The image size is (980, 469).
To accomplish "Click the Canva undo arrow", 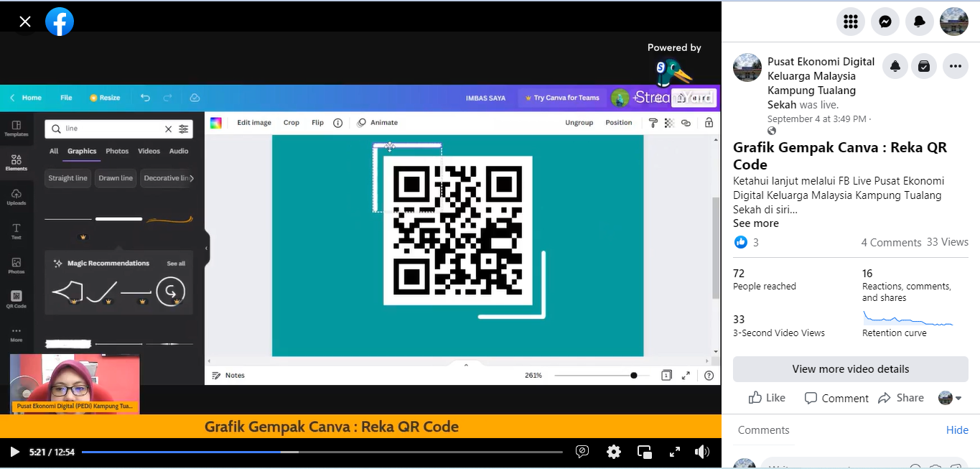I will 146,98.
